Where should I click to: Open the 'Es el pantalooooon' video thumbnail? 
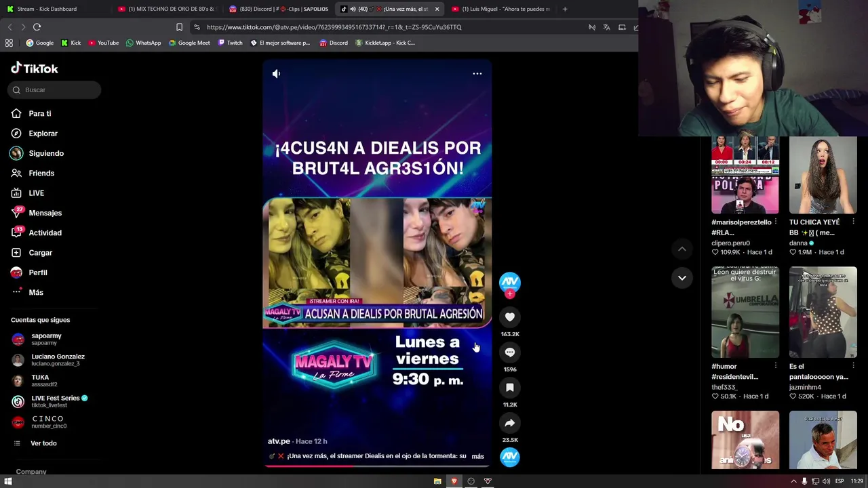pyautogui.click(x=823, y=312)
